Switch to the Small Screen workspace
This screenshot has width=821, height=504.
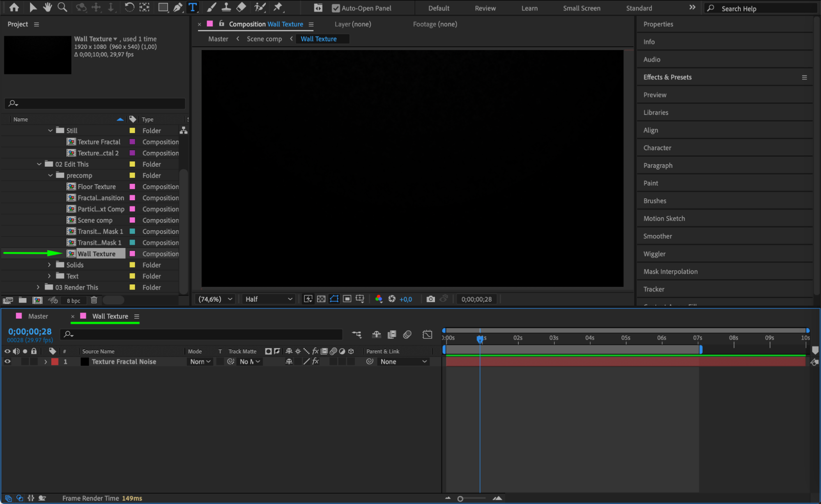pos(582,8)
